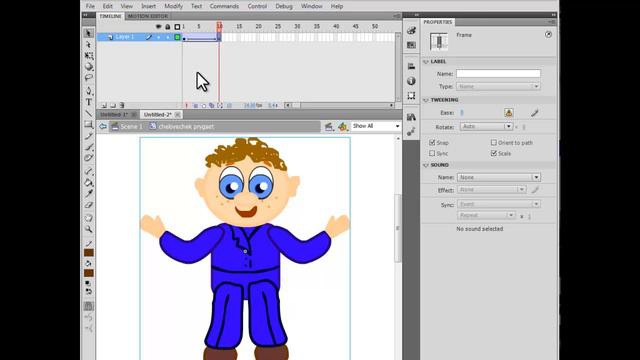Click the Delete layer trash icon
This screenshot has height=360, width=640.
122,105
